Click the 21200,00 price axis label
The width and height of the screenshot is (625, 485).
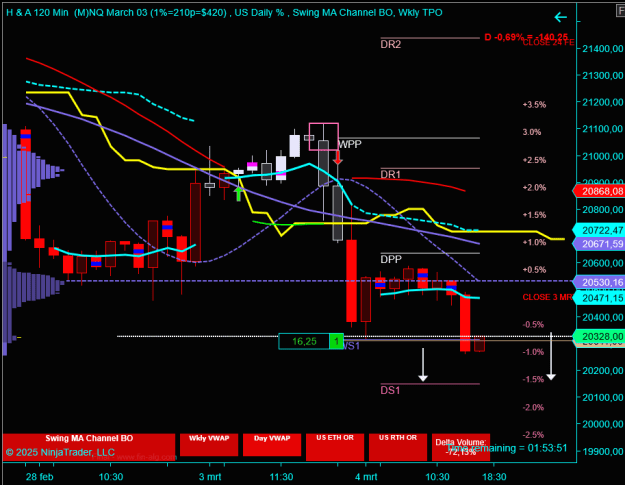603,102
